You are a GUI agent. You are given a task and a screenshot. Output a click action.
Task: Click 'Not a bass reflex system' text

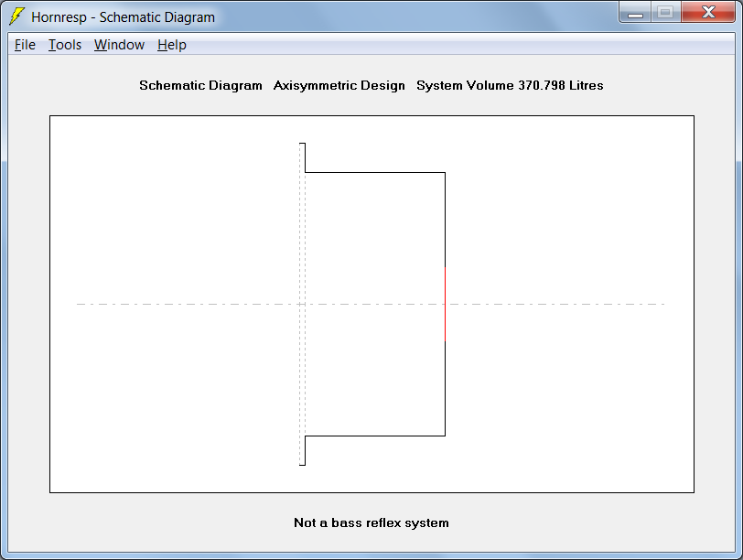coord(371,522)
